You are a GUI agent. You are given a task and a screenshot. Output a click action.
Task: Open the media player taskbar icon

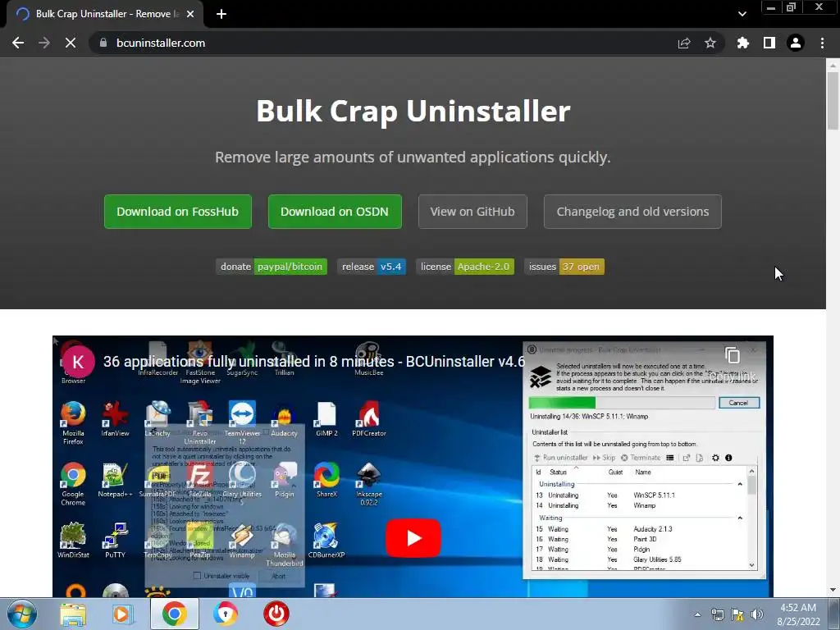(x=121, y=614)
